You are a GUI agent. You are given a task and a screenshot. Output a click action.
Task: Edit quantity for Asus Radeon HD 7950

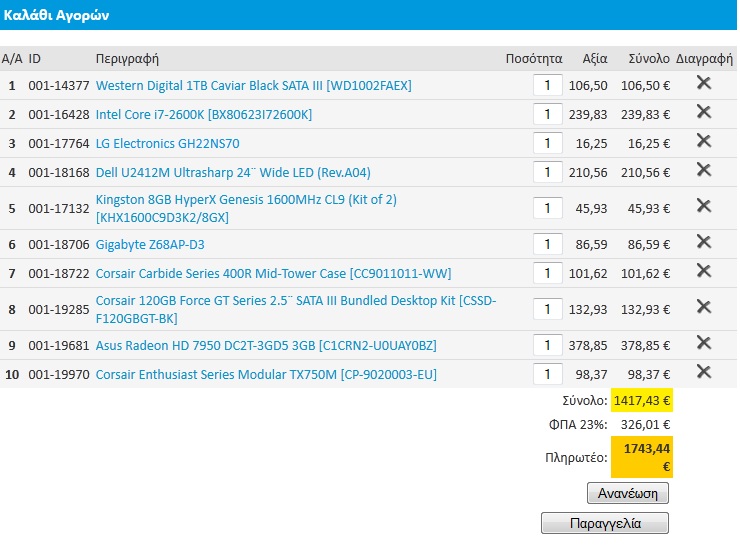pos(547,345)
